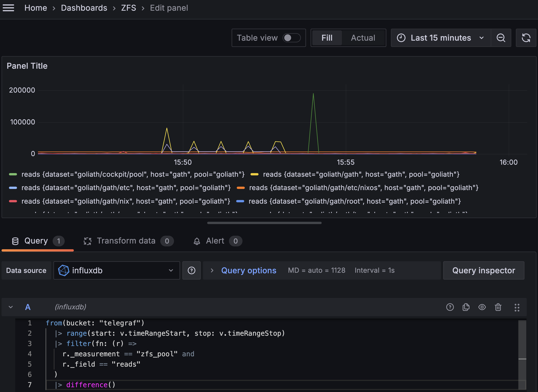Switch to the Alert tab

coord(214,241)
